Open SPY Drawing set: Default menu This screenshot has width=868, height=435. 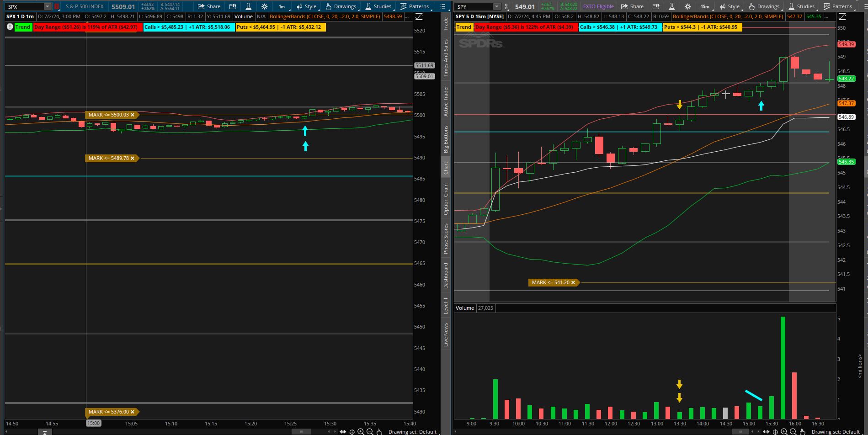[836, 432]
